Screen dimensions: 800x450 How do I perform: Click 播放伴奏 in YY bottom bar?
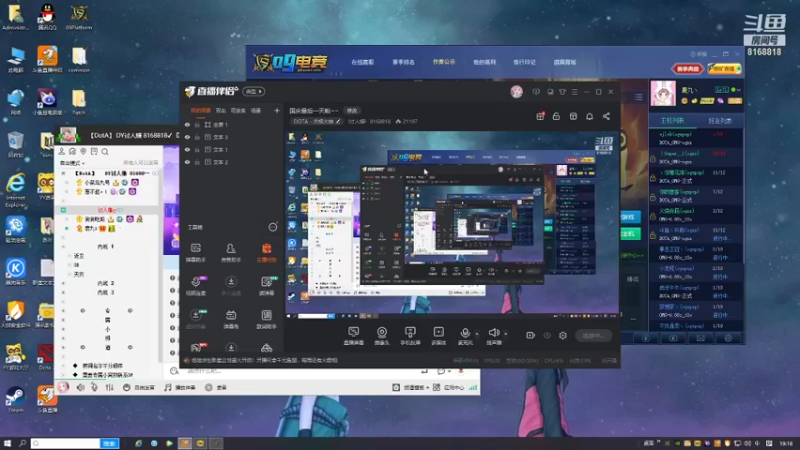coord(180,387)
